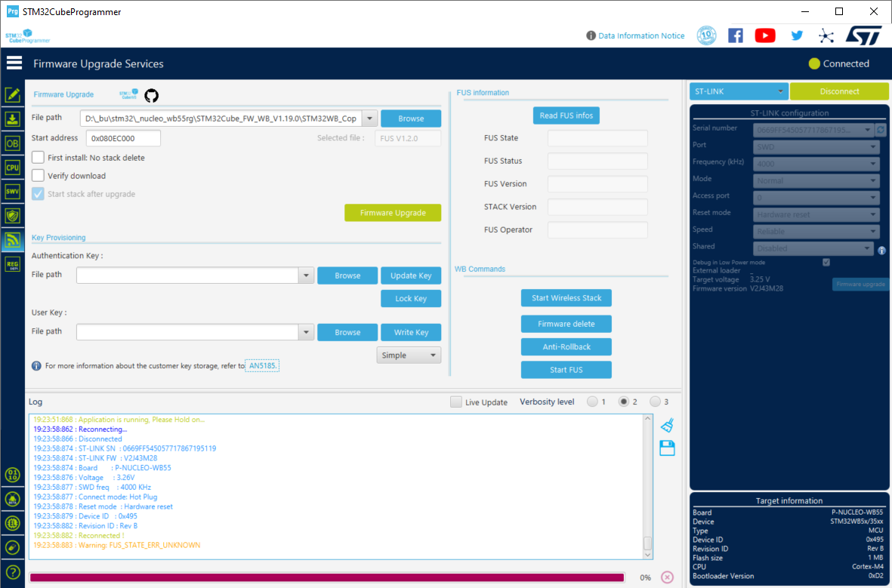Viewport: 892px width, 588px height.
Task: Click the green Firmware Upgrade button
Action: coord(393,213)
